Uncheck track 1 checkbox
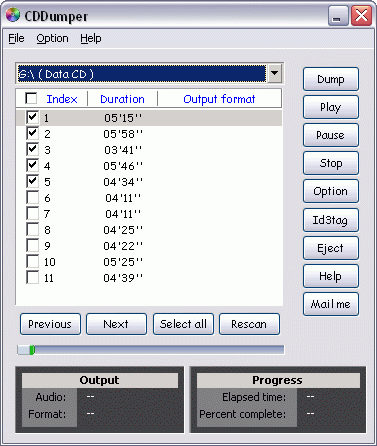This screenshot has height=446, width=377. coord(32,117)
